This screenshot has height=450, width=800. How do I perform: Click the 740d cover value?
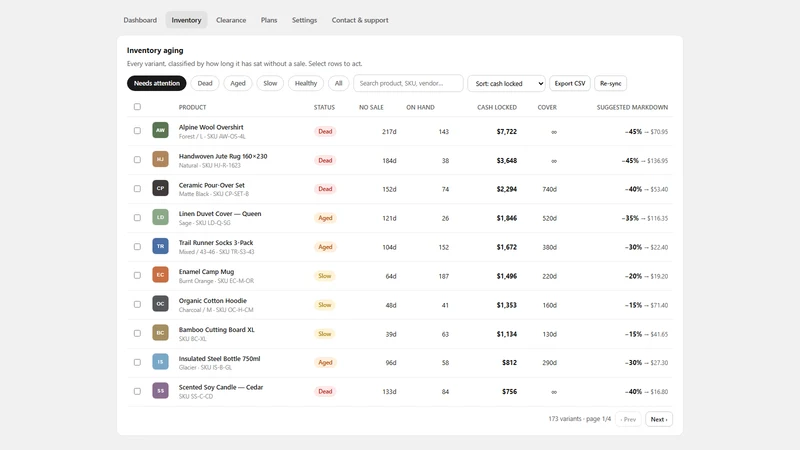549,189
